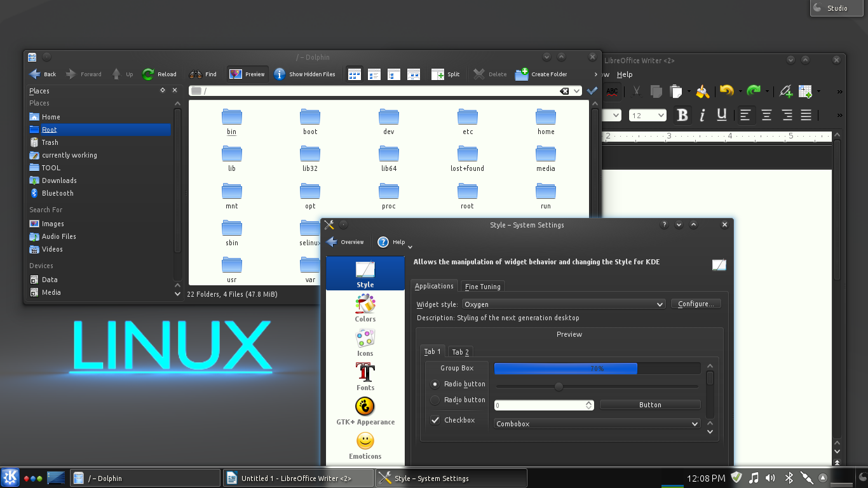Switch Dolphin to Icons view mode
868x488 pixels.
pyautogui.click(x=354, y=74)
